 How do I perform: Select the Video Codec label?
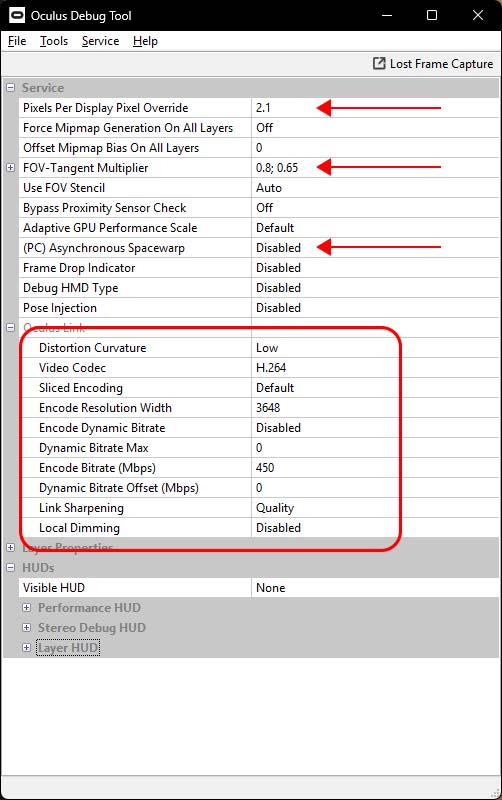point(72,368)
